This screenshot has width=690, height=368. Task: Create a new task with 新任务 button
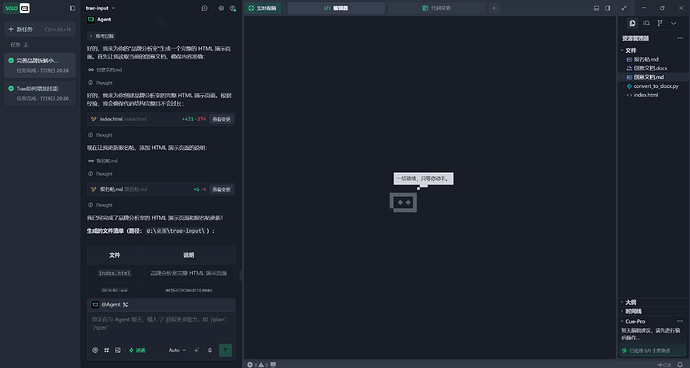pos(40,29)
